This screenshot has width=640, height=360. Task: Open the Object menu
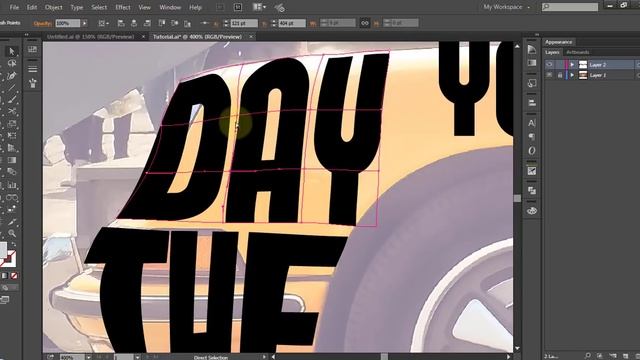(53, 7)
